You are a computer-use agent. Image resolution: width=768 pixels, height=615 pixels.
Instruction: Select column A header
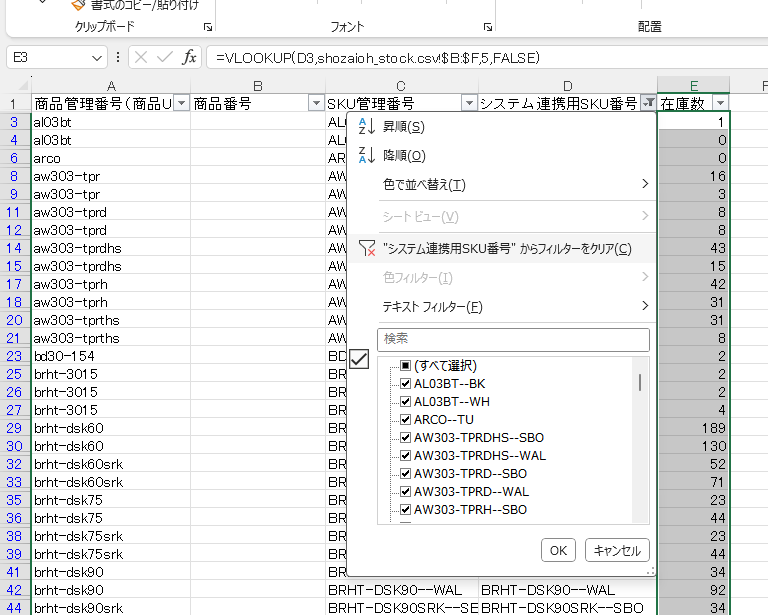[x=111, y=86]
